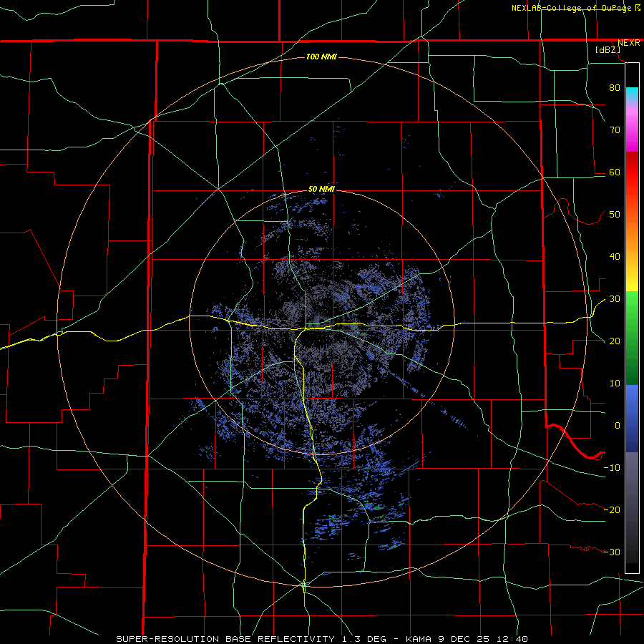This screenshot has height=644, width=644.
Task: Click the 50 NMI range ring label
Action: (x=321, y=190)
